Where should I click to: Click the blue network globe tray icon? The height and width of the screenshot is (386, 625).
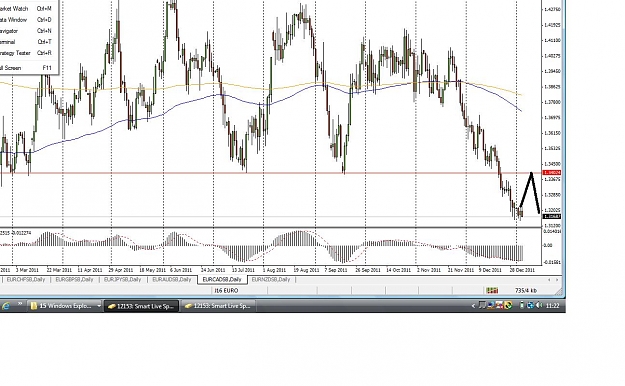[531, 306]
